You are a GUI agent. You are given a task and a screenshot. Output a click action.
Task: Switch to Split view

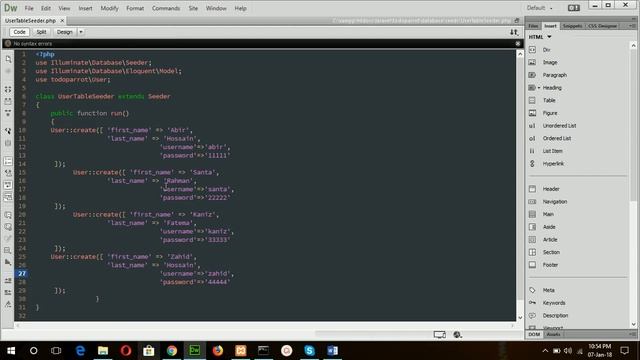[x=41, y=32]
